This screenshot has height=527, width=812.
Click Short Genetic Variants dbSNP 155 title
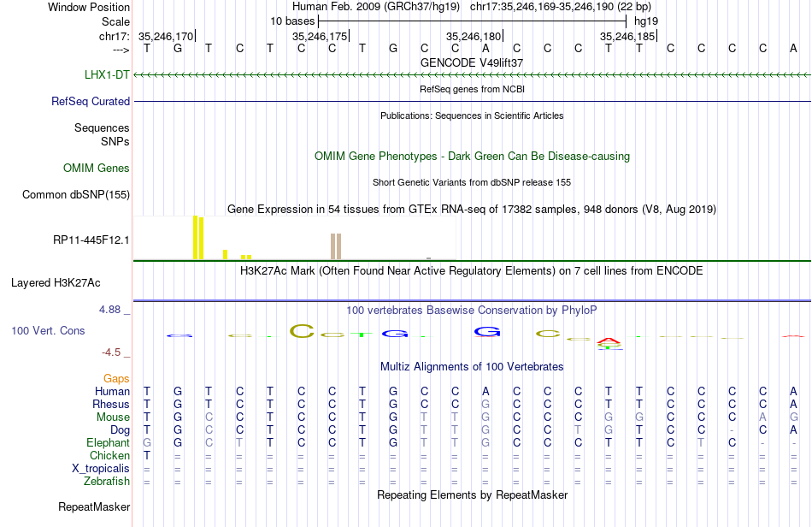pos(472,182)
